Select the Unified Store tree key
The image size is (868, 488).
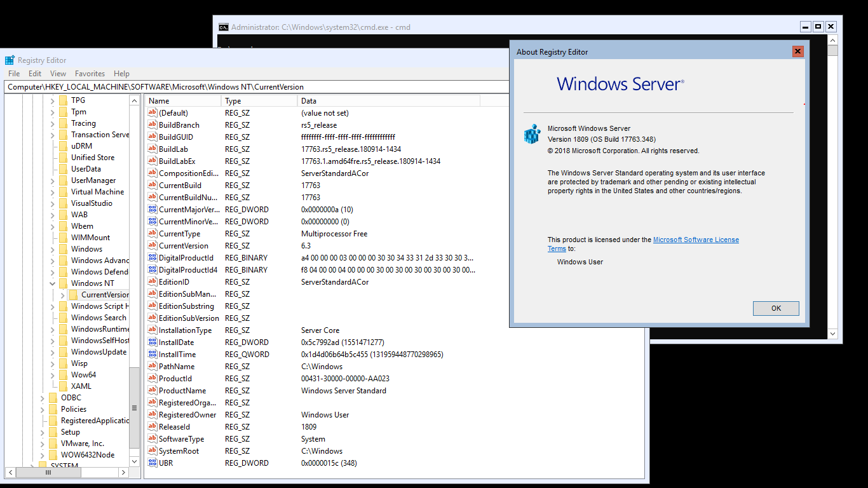point(93,158)
